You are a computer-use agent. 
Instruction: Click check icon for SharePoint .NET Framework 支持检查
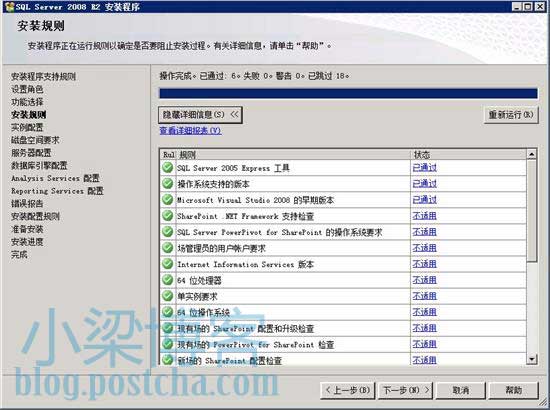coord(168,215)
